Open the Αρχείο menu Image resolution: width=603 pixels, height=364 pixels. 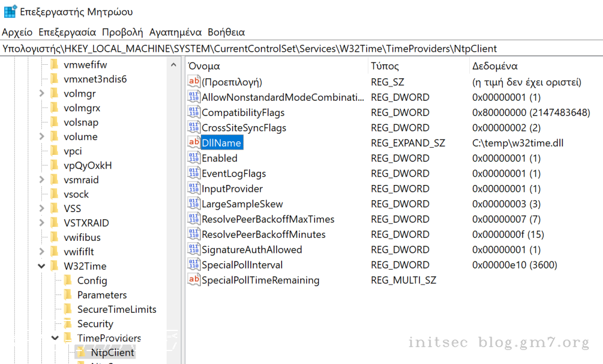[x=17, y=32]
